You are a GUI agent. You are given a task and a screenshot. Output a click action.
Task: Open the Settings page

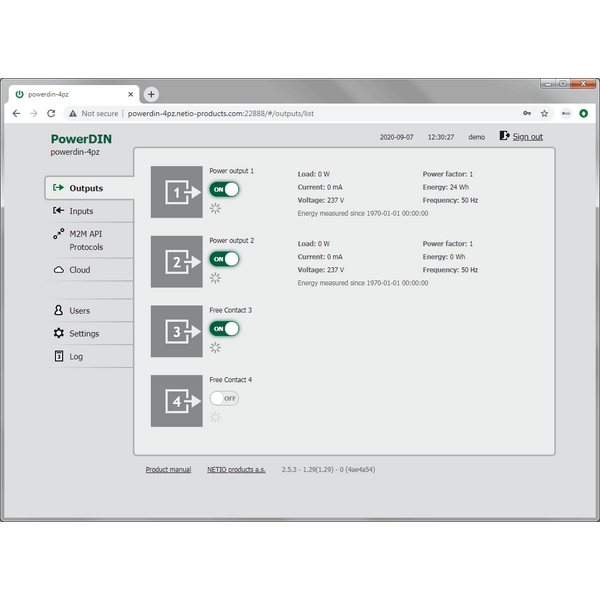(84, 333)
